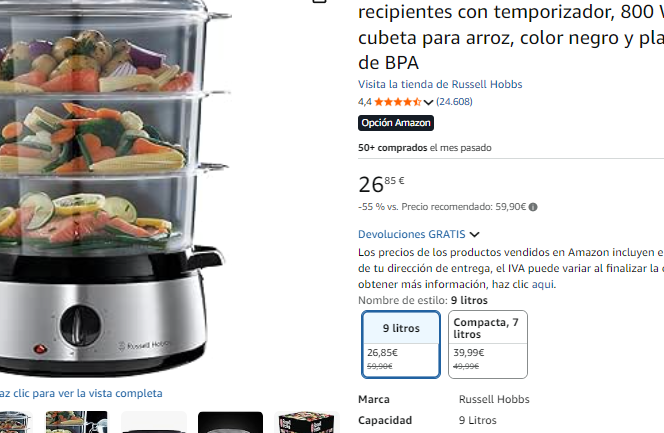664x433 pixels.
Task: Expand the chevron next to Devoluciones GRATIS
Action: click(475, 234)
